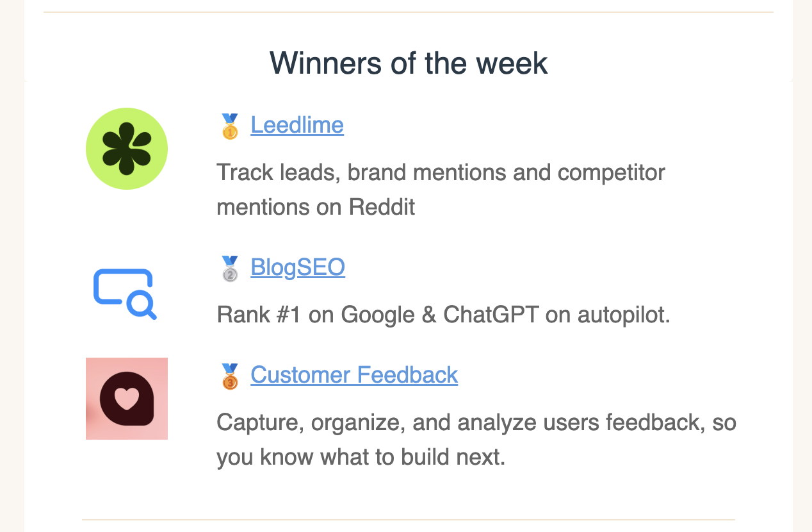Click the green Leedlime flower logo
This screenshot has height=532, width=812.
click(127, 149)
